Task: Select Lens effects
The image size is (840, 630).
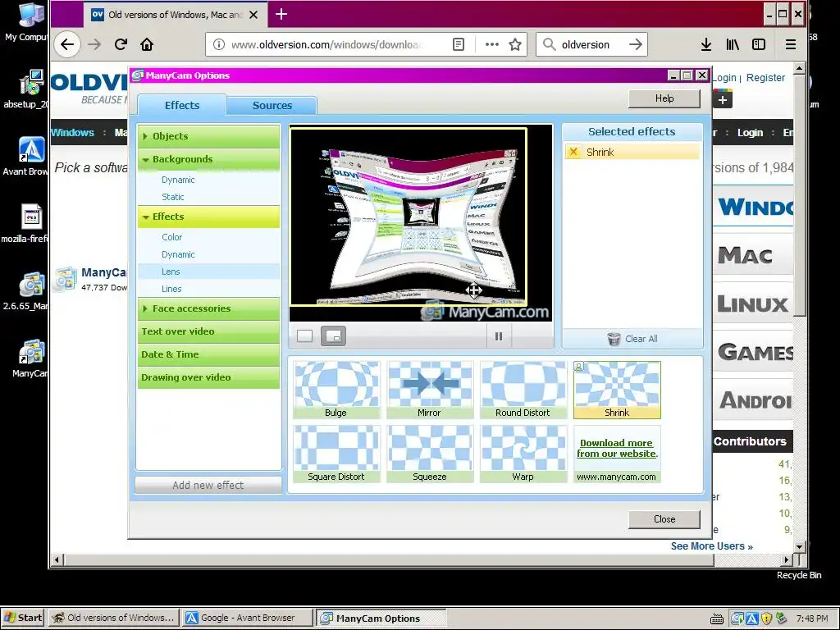Action: click(x=208, y=272)
